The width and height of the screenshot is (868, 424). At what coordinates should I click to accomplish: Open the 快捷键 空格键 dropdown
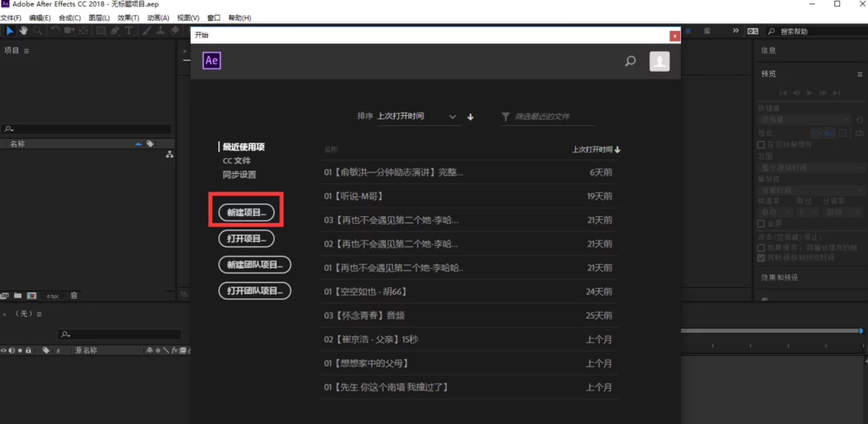(x=805, y=120)
